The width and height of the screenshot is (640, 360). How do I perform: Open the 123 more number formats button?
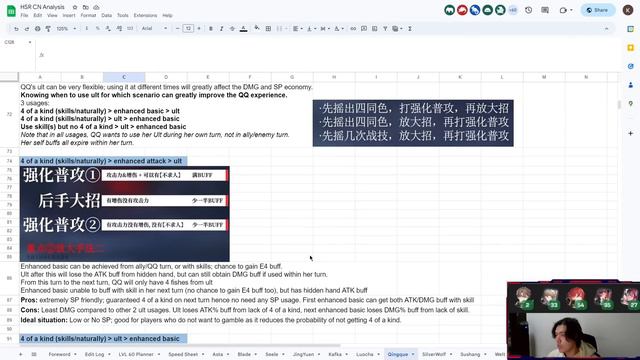coord(130,29)
